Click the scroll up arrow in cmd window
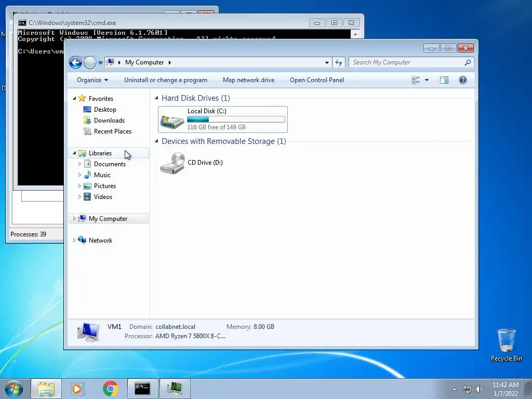 click(x=355, y=34)
